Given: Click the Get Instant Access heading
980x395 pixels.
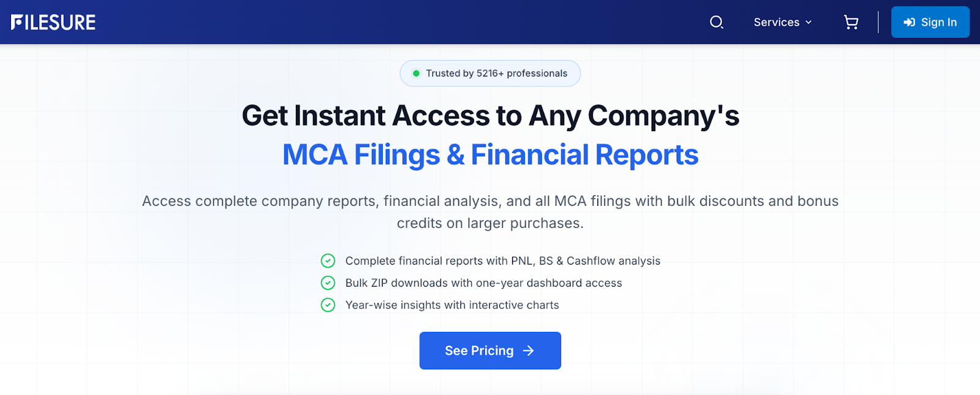Looking at the screenshot, I should point(490,116).
